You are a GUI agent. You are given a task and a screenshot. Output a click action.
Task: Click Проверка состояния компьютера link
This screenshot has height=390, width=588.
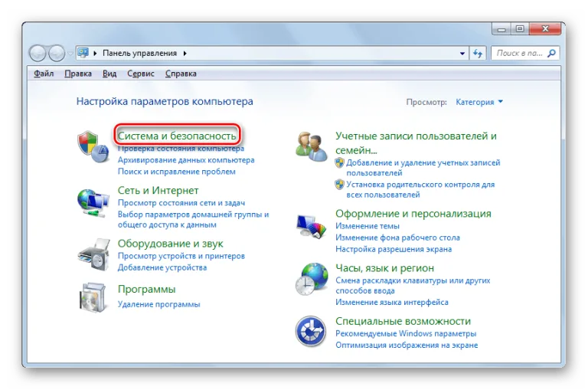[181, 149]
